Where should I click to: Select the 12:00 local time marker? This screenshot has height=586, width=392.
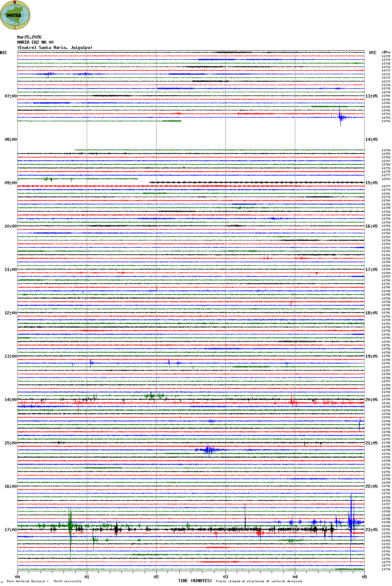pos(10,313)
